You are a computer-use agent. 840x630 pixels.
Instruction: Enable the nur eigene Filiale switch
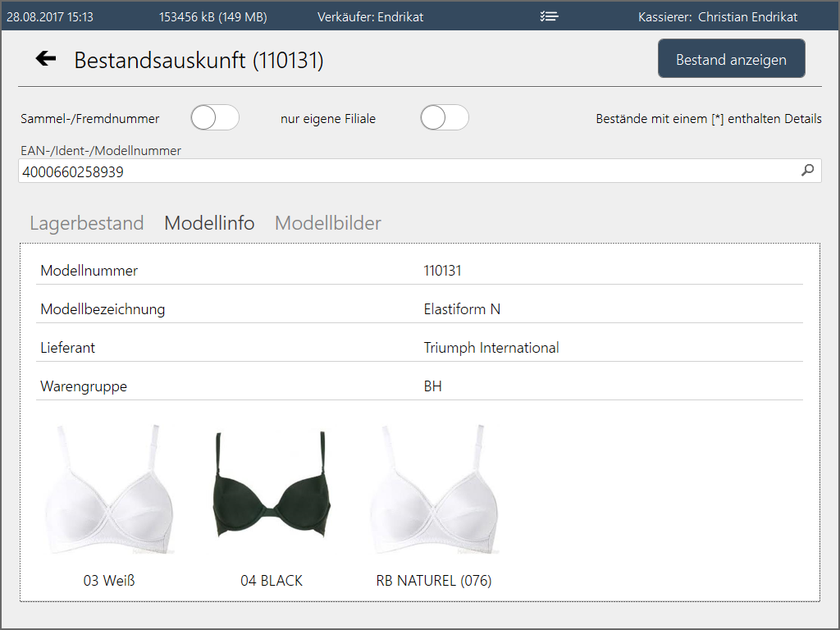point(445,118)
